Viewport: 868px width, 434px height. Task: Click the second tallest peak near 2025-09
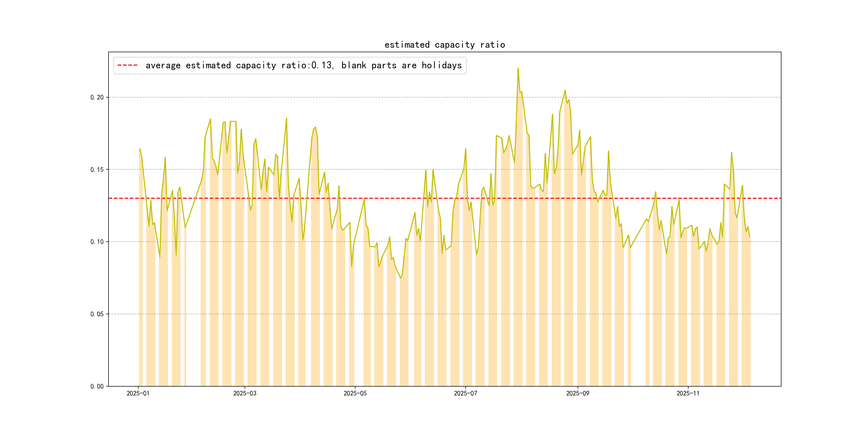565,90
